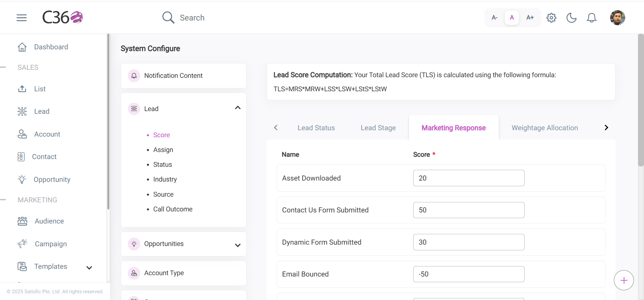Open notifications bell icon
The image size is (644, 300).
[592, 17]
